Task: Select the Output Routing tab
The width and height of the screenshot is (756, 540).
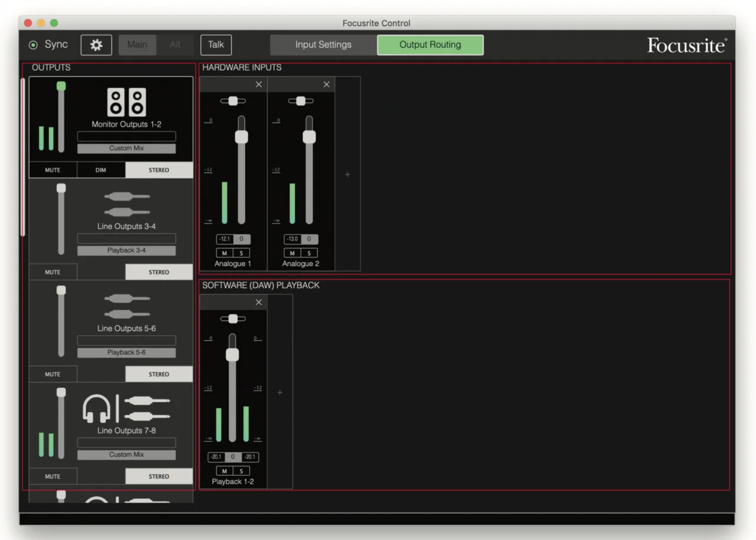Action: [430, 45]
